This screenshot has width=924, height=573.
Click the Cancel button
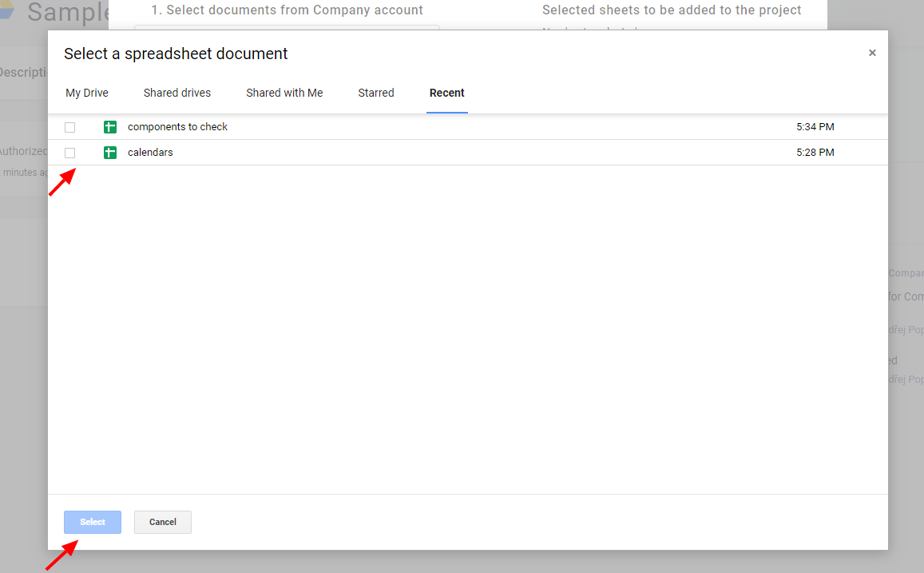point(163,523)
